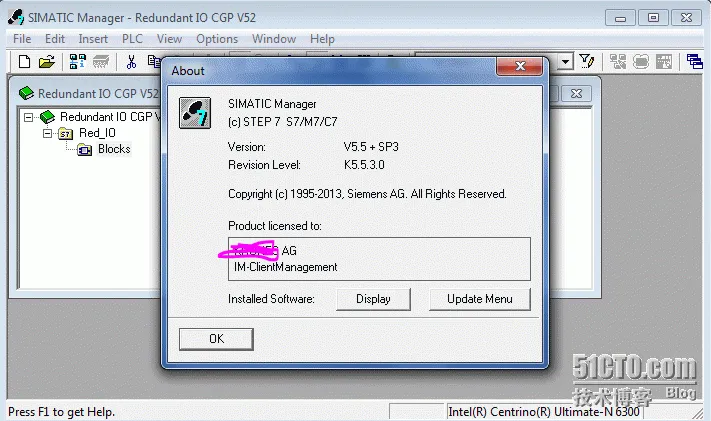Click the Update Menu button
This screenshot has height=421, width=711.
coord(480,299)
